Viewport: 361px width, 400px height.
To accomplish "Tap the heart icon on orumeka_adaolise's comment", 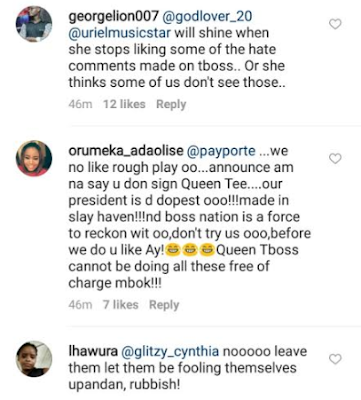I will 335,158.
